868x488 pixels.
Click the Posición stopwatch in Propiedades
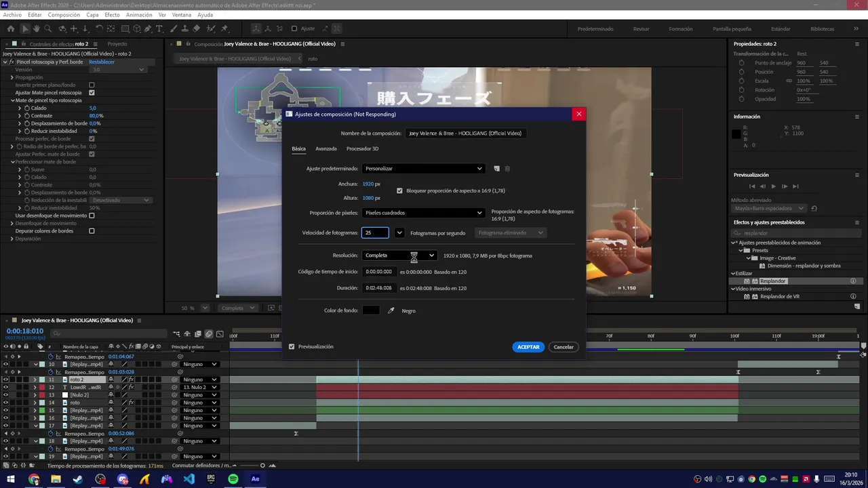click(x=741, y=72)
